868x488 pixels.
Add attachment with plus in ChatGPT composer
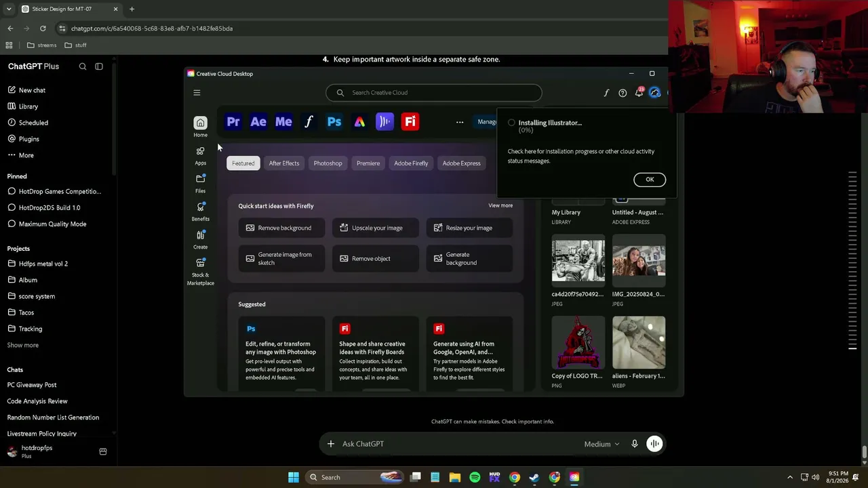tap(331, 444)
